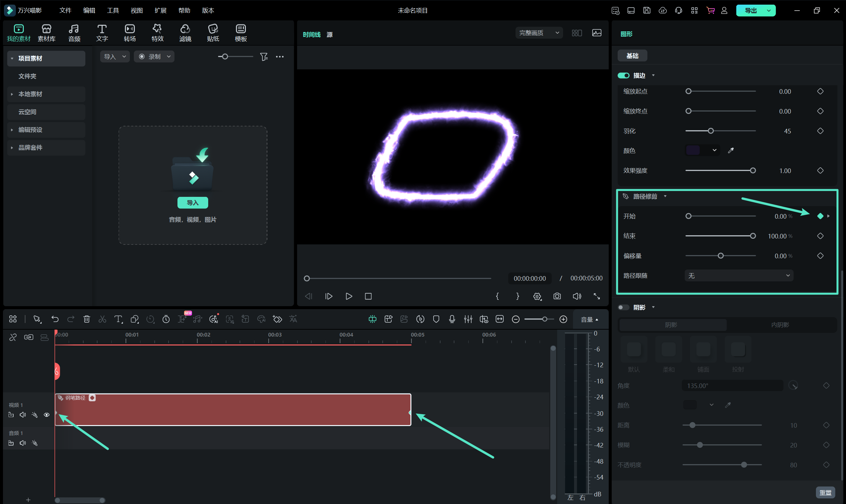Open the 特效 effects panel
The height and width of the screenshot is (504, 846).
[x=157, y=33]
